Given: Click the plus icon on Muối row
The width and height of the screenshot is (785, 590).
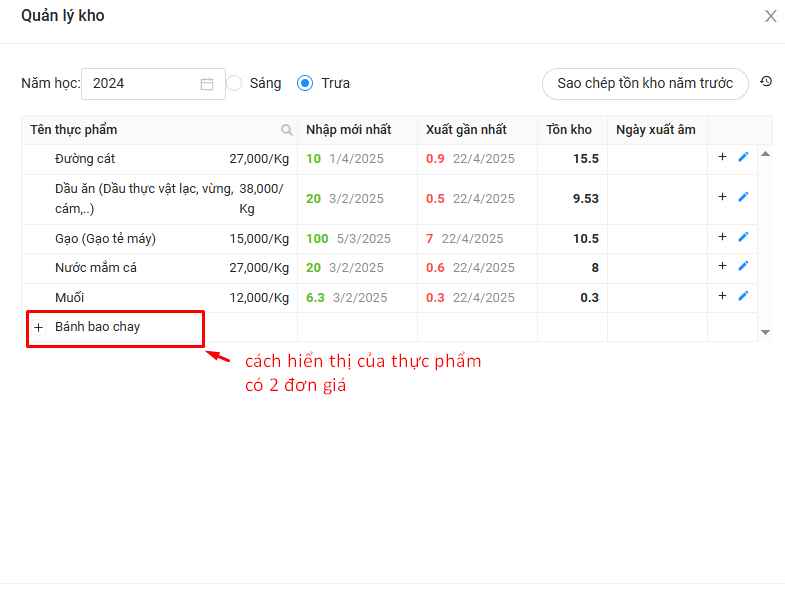Looking at the screenshot, I should click(x=722, y=296).
